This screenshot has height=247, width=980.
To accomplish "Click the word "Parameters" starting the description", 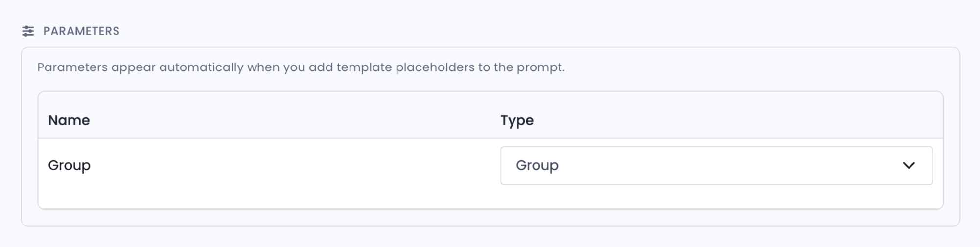I will [72, 67].
